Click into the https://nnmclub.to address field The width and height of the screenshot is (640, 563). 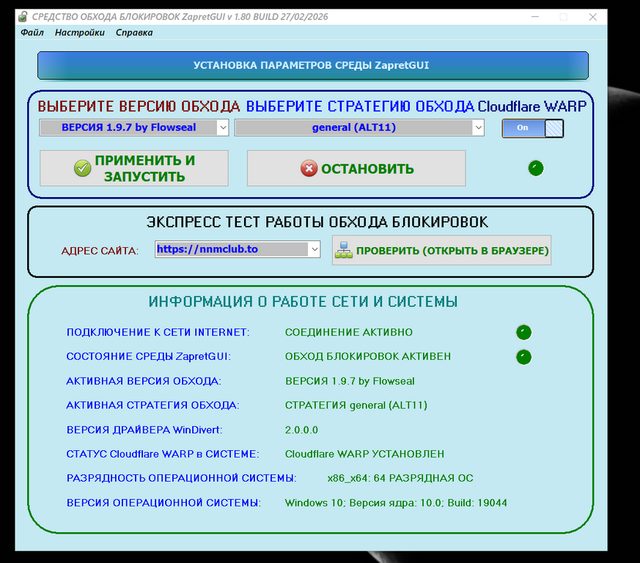tap(231, 249)
